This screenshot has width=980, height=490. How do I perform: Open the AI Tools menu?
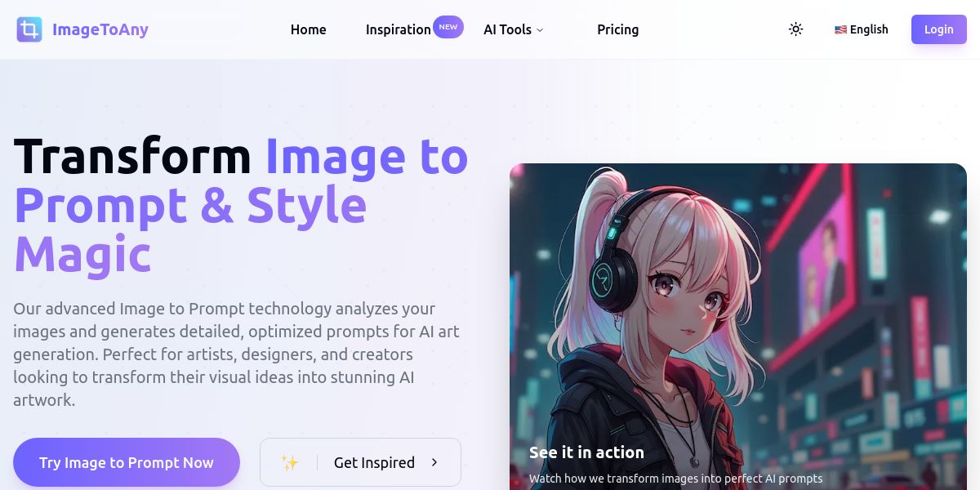514,29
